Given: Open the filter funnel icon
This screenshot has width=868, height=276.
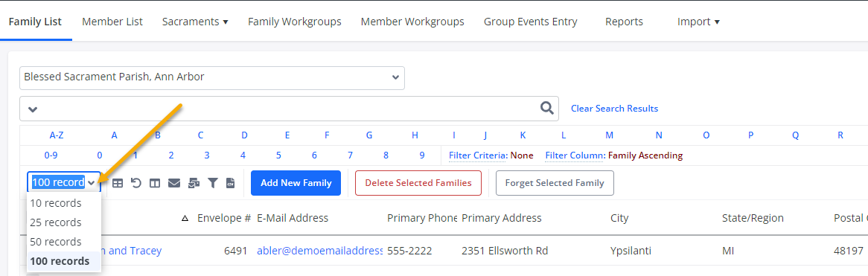Looking at the screenshot, I should tap(213, 183).
